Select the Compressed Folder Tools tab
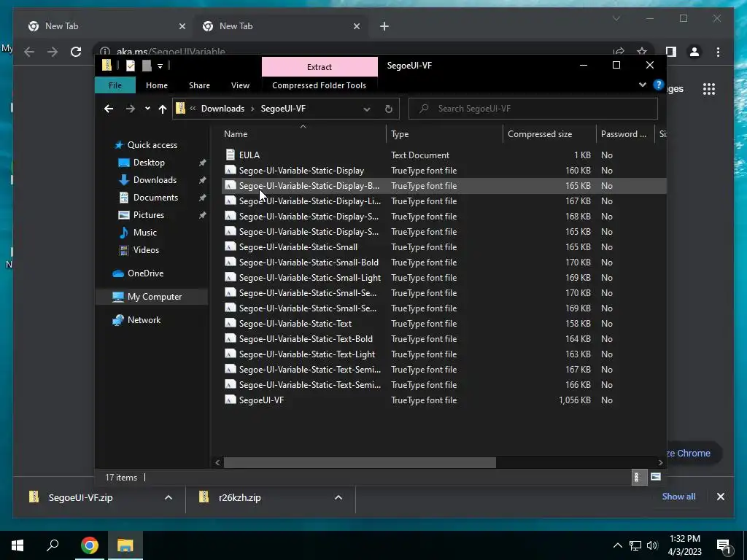The height and width of the screenshot is (560, 747). click(x=320, y=85)
